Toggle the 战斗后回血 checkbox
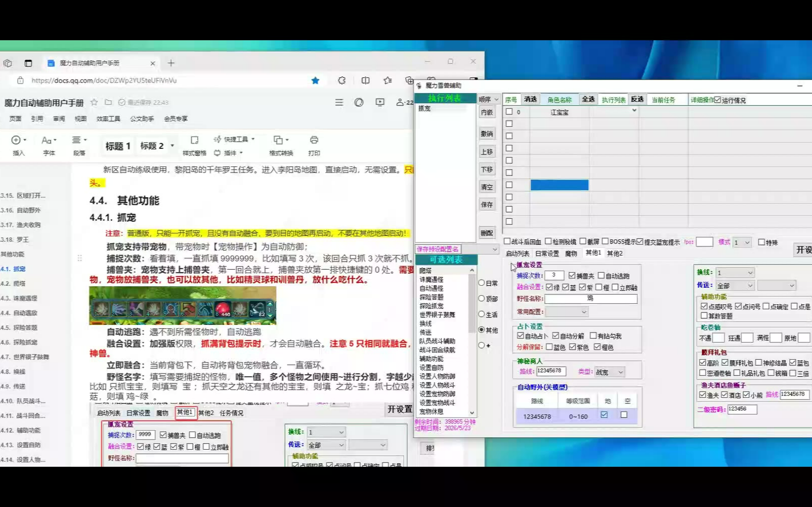Screen dimensions: 812x507 tap(507, 241)
